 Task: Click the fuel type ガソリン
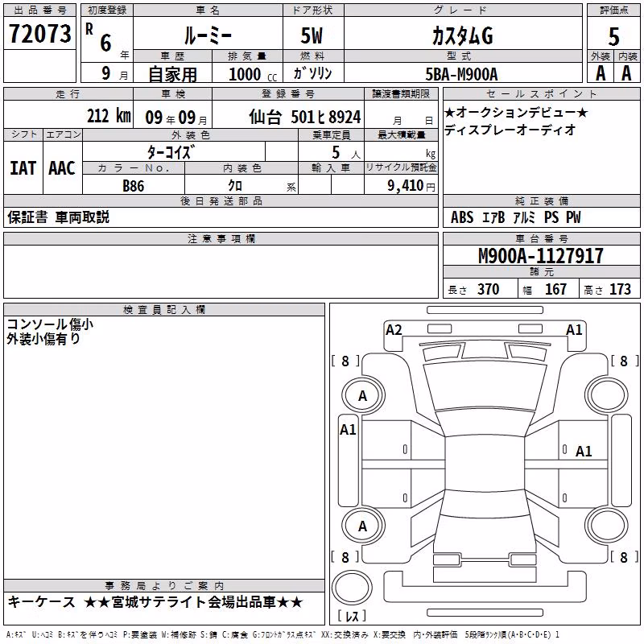pyautogui.click(x=312, y=73)
